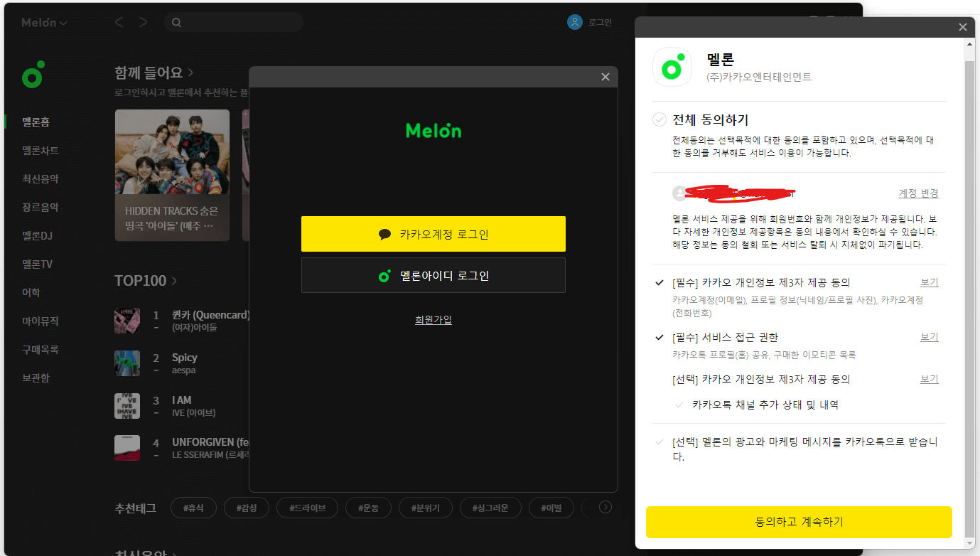Viewport: 980px width, 556px height.
Task: Select the #드라이브 tag
Action: tap(308, 508)
